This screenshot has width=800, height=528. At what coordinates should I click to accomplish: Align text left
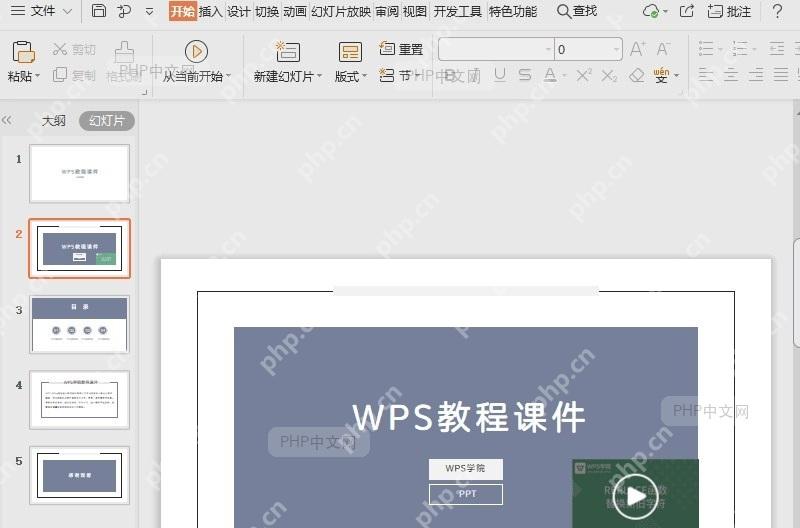coord(706,76)
